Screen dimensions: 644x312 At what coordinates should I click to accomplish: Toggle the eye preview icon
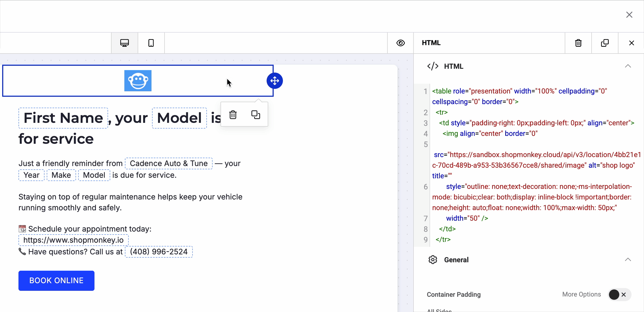(400, 43)
